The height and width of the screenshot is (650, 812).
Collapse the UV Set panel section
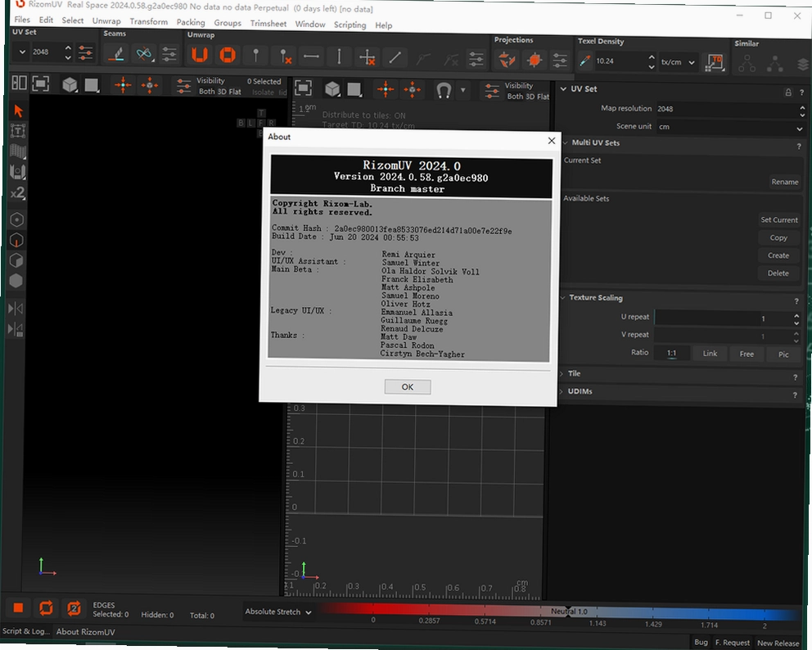pos(563,88)
